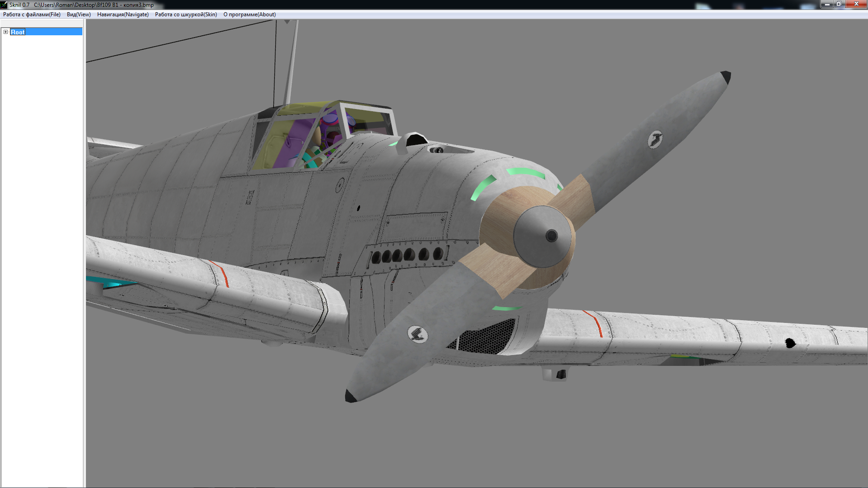
Task: Open the О программе(About) menu
Action: (249, 14)
